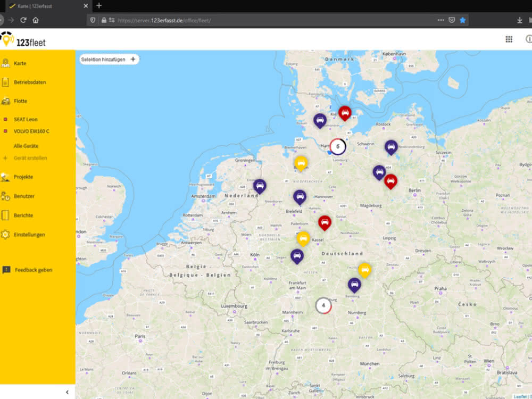Select the purple car marker above Bielefeld
This screenshot has width=532, height=399.
click(x=300, y=197)
